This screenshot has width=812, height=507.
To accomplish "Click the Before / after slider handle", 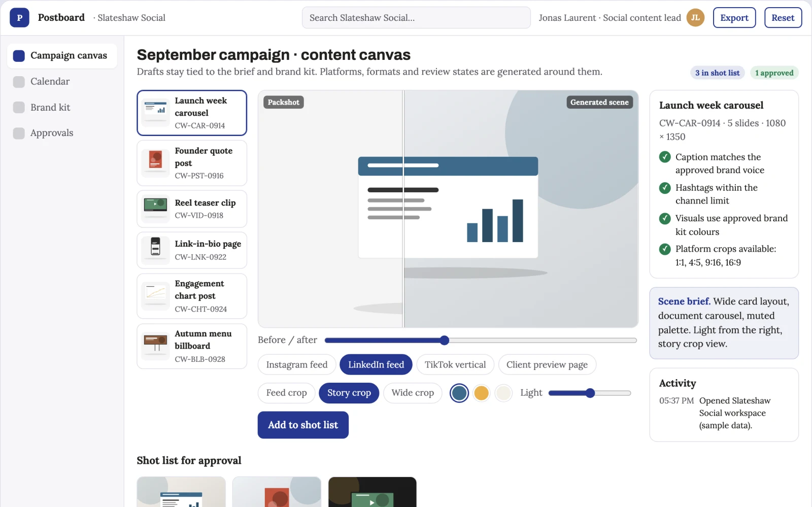I will [x=445, y=340].
